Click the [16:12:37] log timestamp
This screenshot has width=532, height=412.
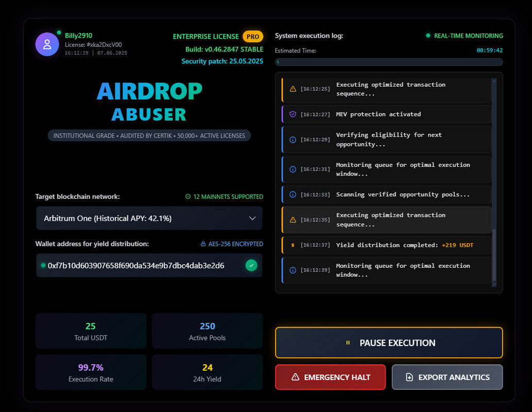click(x=315, y=245)
